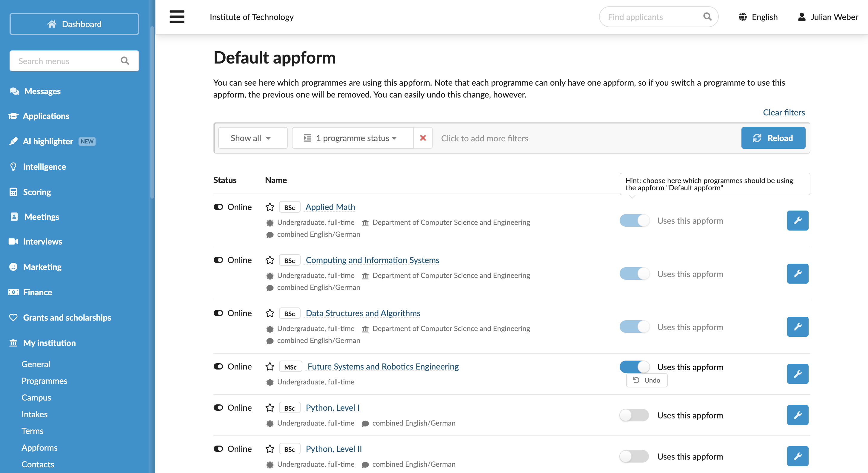
Task: Collapse the My institution menu section
Action: coord(49,343)
